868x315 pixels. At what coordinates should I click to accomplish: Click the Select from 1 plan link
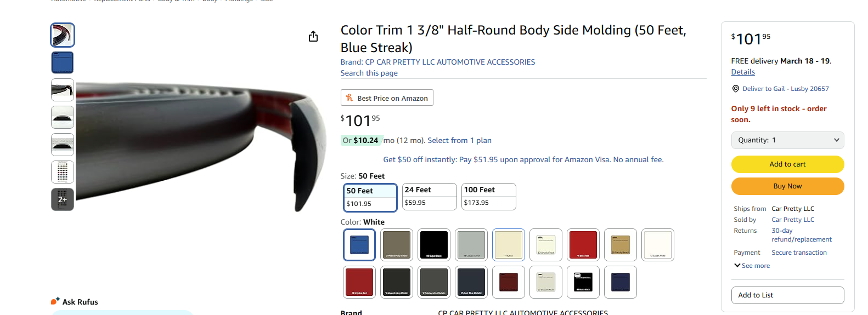pos(459,141)
